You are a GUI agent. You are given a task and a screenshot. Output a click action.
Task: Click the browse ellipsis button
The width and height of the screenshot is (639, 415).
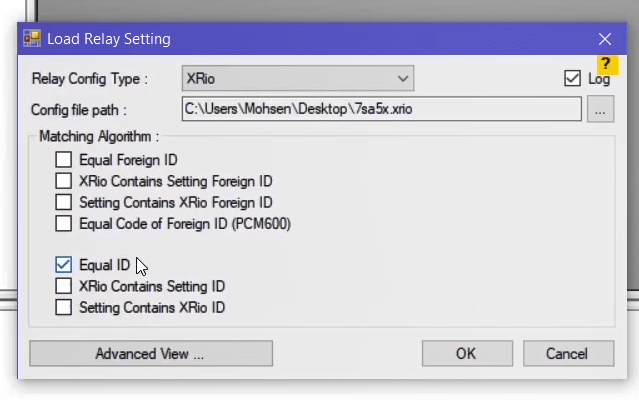point(600,110)
